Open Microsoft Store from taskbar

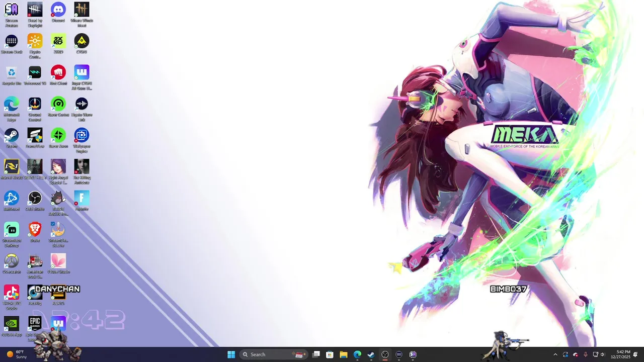pyautogui.click(x=330, y=354)
